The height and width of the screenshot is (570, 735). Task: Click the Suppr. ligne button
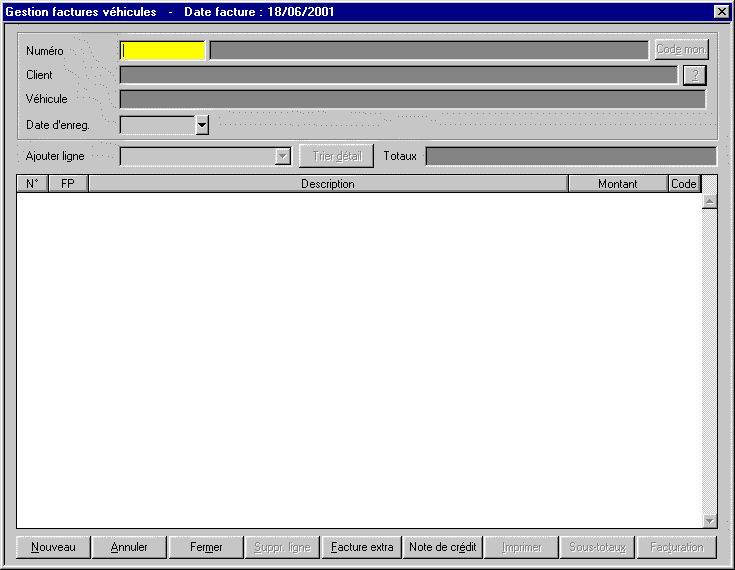click(282, 547)
